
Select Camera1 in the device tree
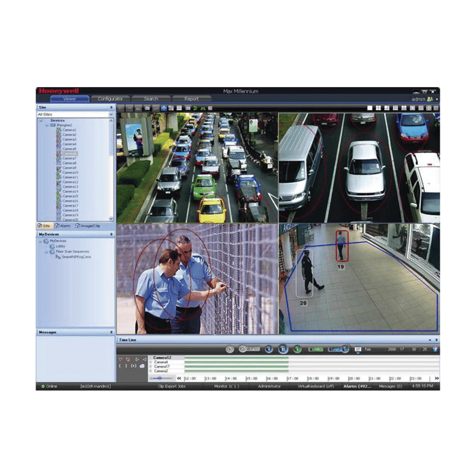[69, 130]
